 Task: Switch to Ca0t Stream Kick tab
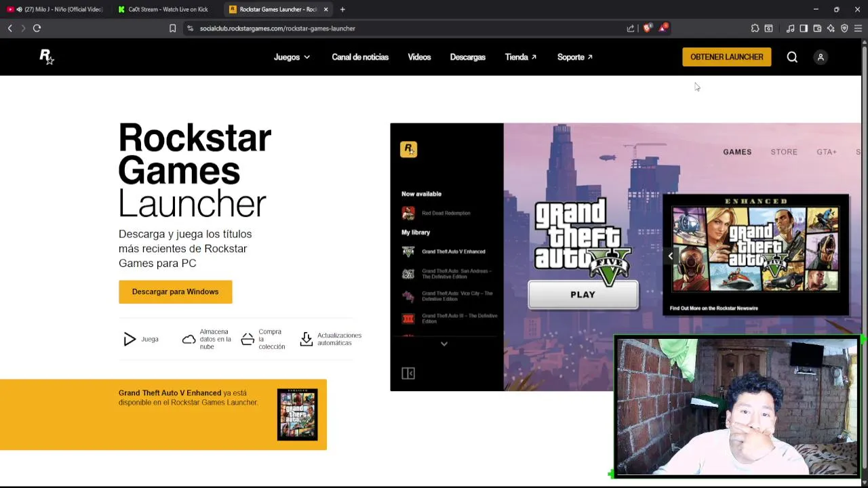tap(165, 9)
